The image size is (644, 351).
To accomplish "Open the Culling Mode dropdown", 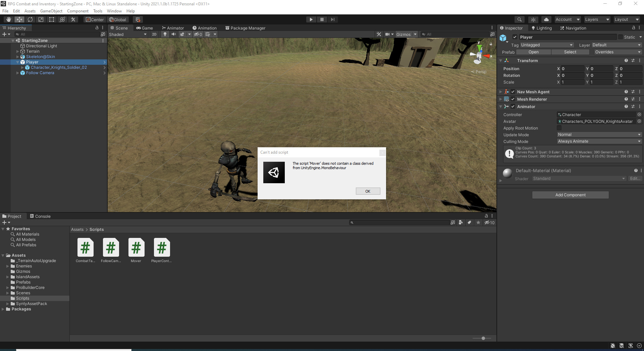I will coord(599,141).
